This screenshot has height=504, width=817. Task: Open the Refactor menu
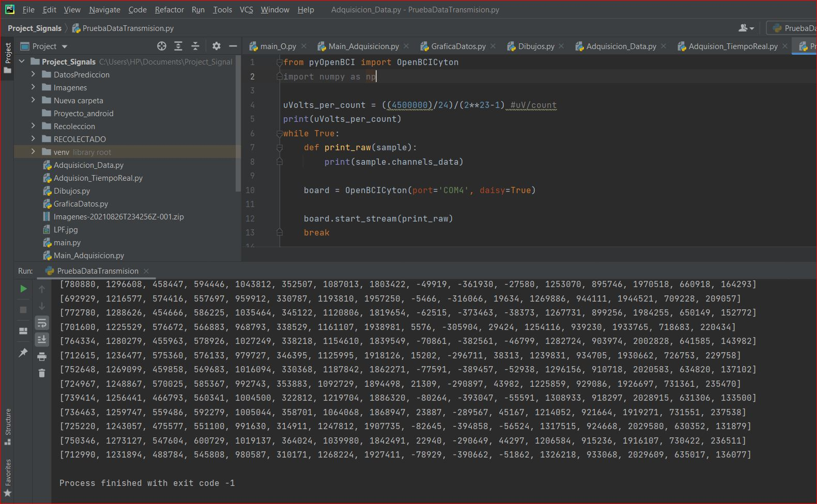tap(169, 10)
